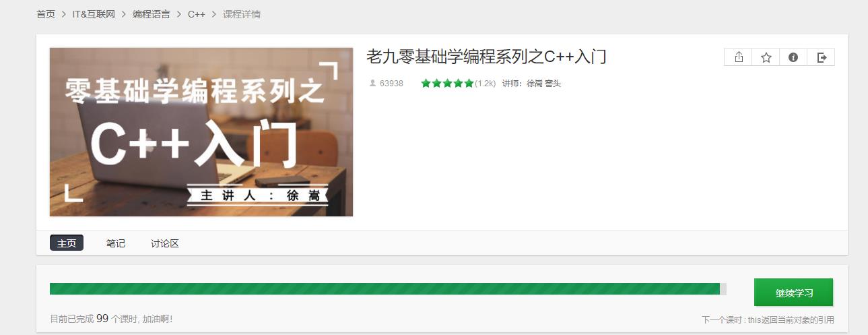Switch to the 讨论区 tab
This screenshot has width=868, height=335.
tap(165, 243)
